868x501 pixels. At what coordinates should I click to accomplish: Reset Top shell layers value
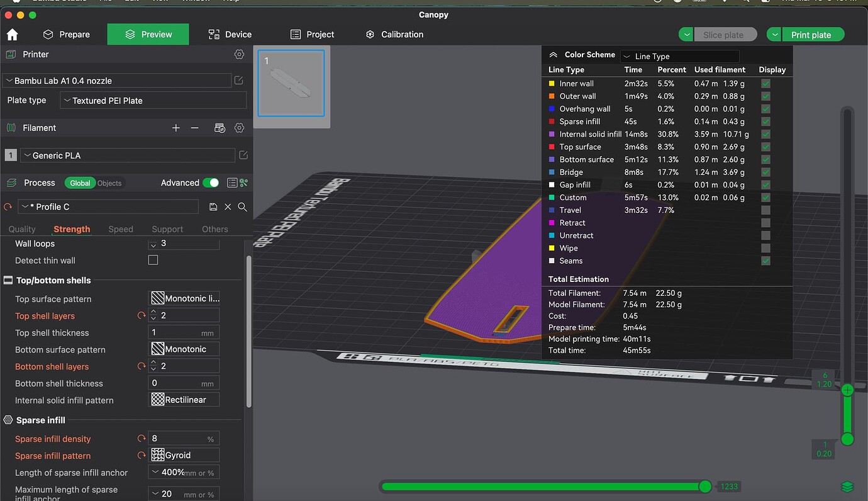142,316
